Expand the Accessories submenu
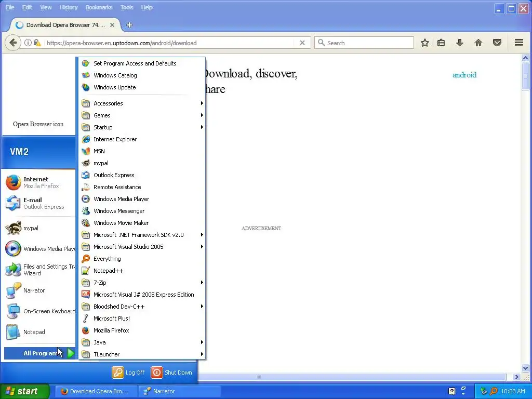The width and height of the screenshot is (532, 399). 142,103
